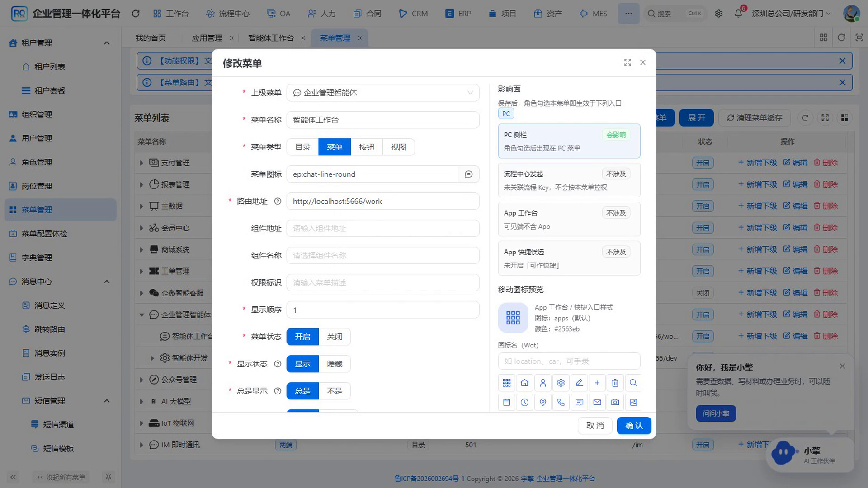Image resolution: width=868 pixels, height=488 pixels.
Task: Pick the trash icon in icon grid
Action: 615,383
